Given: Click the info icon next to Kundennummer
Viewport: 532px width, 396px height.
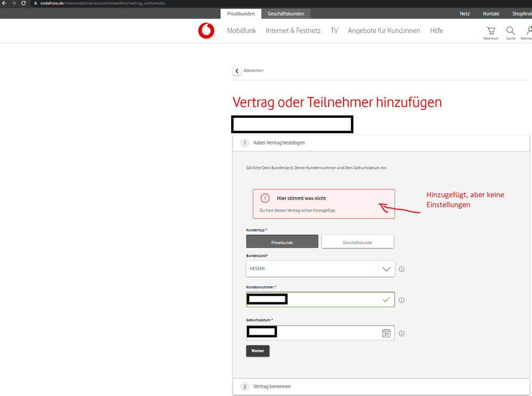Looking at the screenshot, I should tap(402, 300).
